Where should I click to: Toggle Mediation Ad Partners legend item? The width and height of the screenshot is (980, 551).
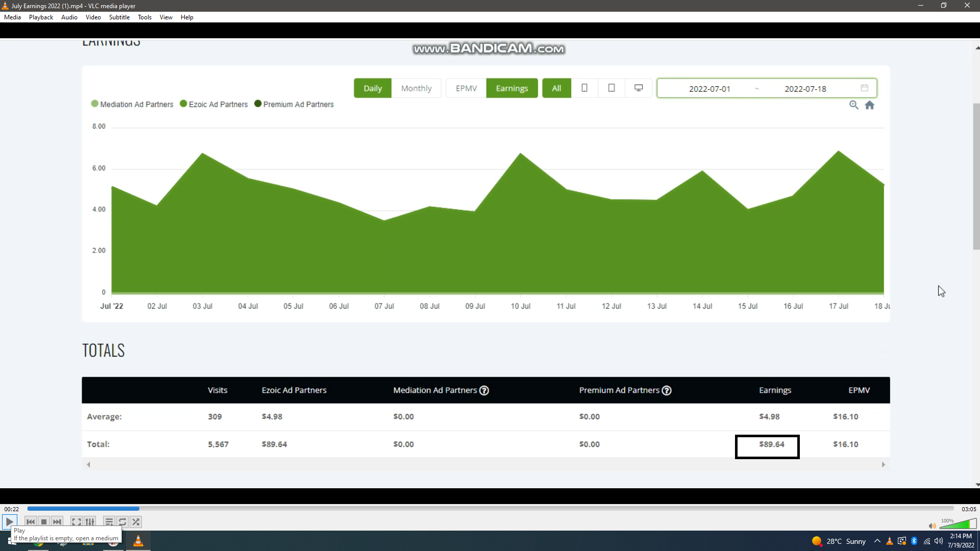click(132, 104)
